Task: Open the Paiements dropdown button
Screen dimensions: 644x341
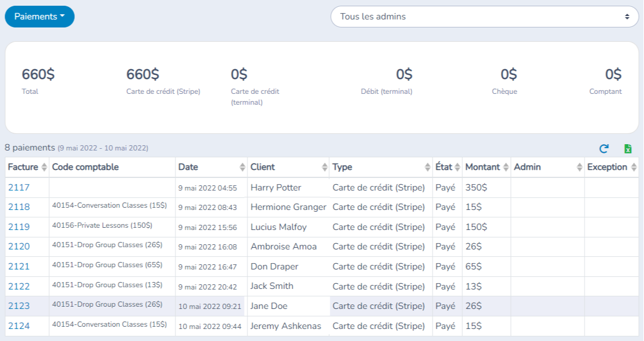Action: [x=39, y=17]
